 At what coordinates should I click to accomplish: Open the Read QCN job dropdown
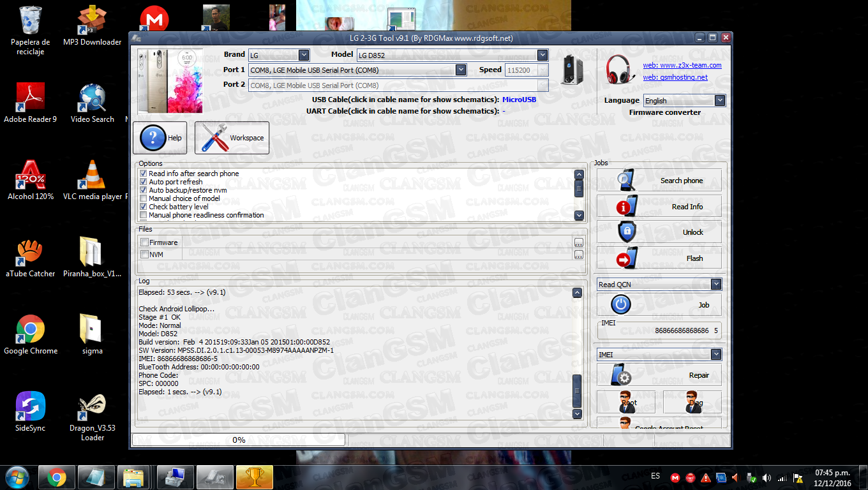coord(659,285)
